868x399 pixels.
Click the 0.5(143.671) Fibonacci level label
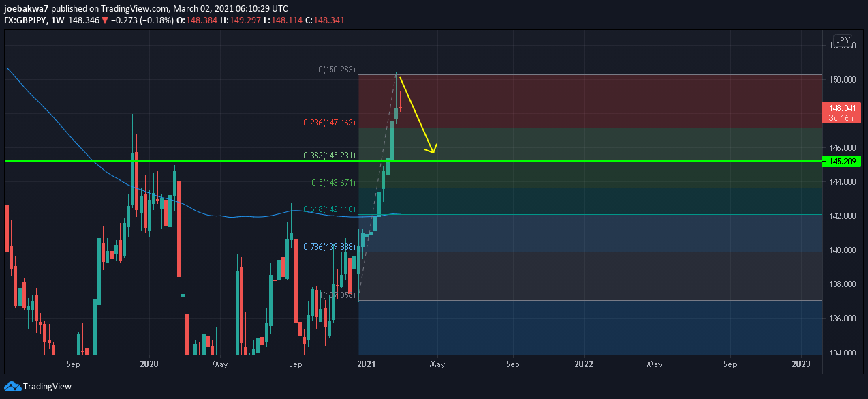334,183
